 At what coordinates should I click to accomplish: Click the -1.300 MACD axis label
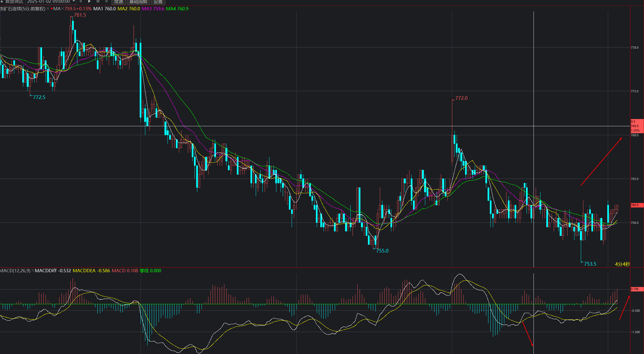[635, 332]
